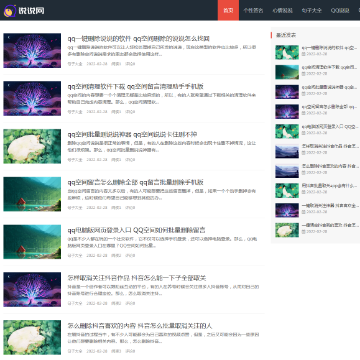The width and height of the screenshot is (360, 360).
Task: Click 句子大全 category under 'qq空间清理软件下载'
Action: pyautogui.click(x=75, y=112)
